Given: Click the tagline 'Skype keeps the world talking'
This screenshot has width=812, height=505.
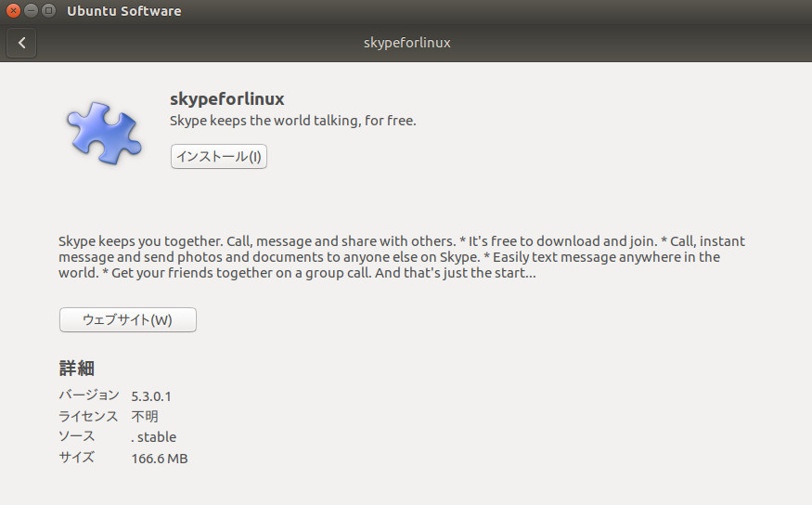Looking at the screenshot, I should (293, 121).
